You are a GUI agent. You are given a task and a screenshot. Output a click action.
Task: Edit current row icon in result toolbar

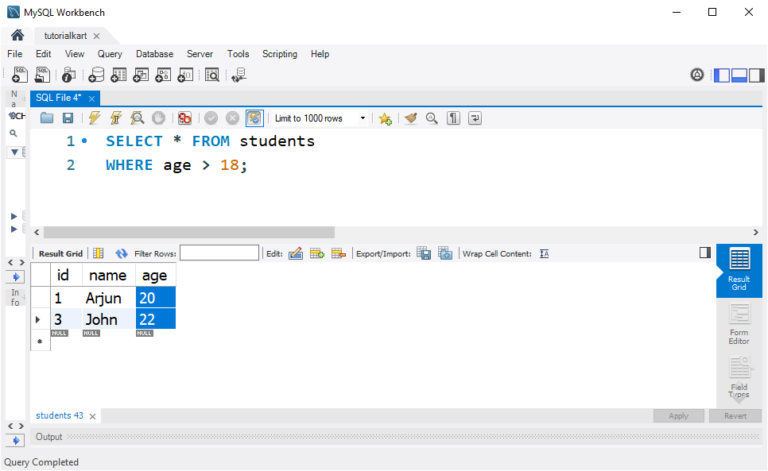[x=295, y=254]
